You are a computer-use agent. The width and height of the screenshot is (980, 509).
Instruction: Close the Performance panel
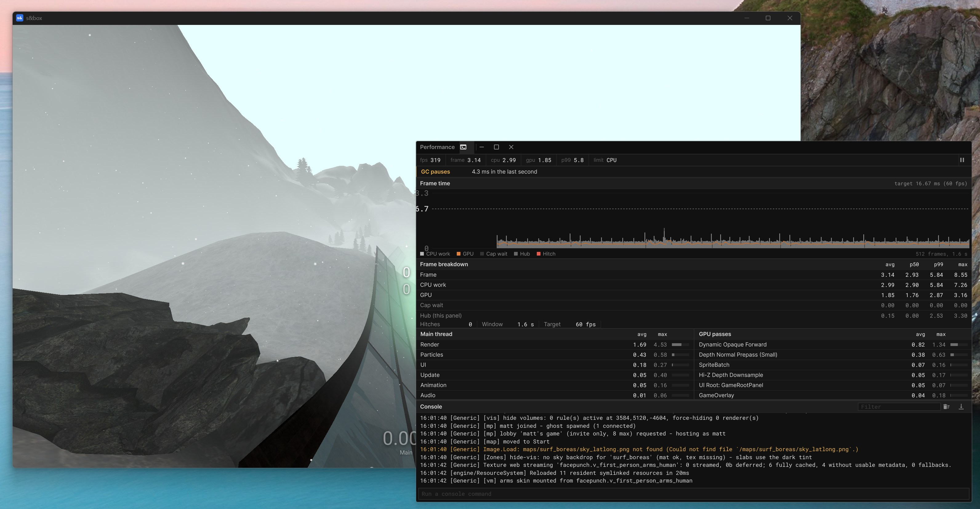(x=511, y=147)
